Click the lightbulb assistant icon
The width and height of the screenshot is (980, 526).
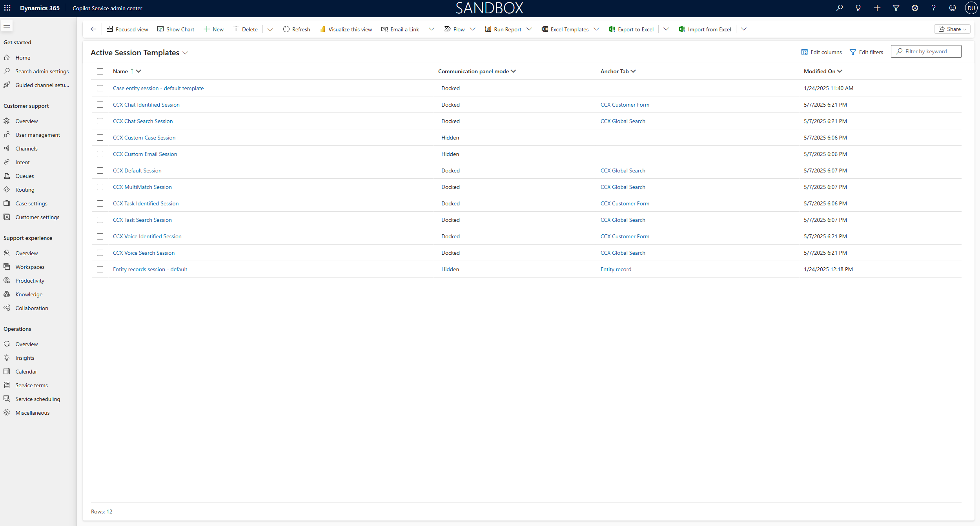tap(858, 8)
